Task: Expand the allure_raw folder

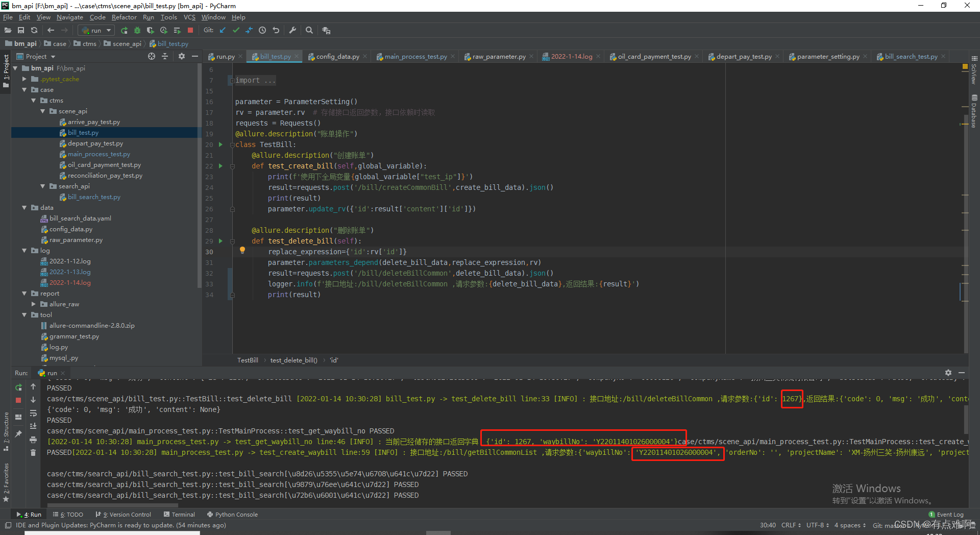Action: (34, 304)
